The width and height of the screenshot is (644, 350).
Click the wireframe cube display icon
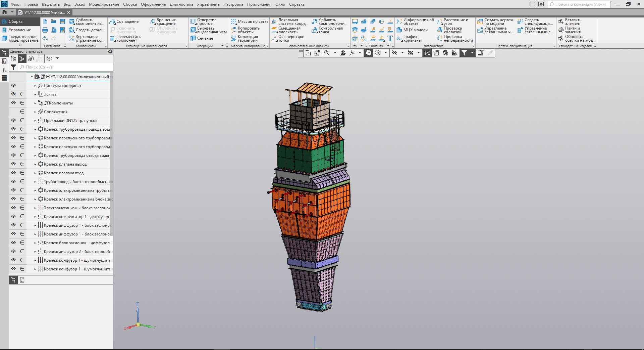pos(378,53)
